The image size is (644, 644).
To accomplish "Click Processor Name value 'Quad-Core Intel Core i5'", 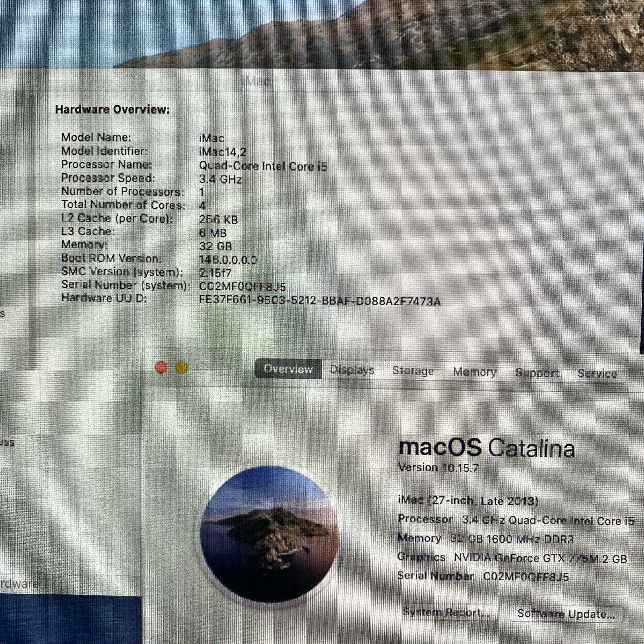I will tap(263, 166).
